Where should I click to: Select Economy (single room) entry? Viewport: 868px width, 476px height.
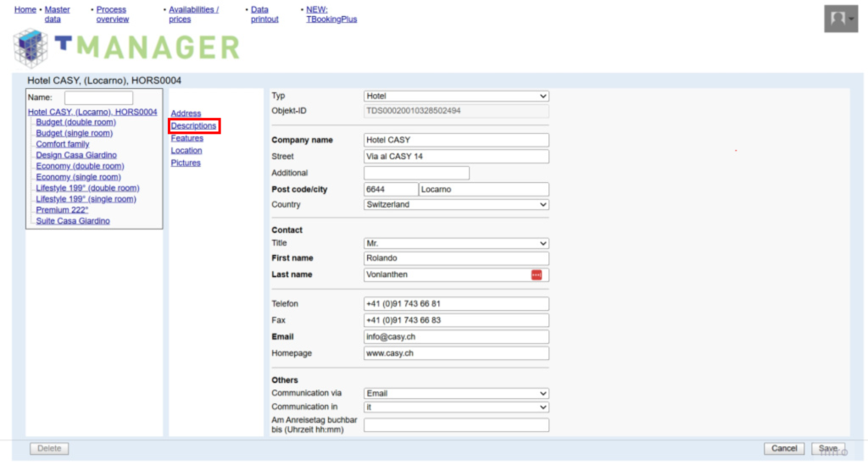coord(79,178)
